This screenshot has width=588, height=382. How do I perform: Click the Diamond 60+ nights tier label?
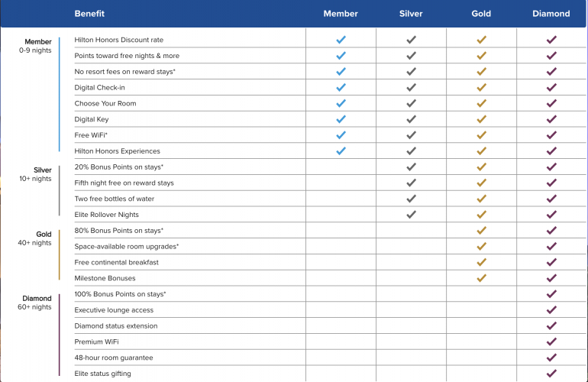[x=36, y=303]
